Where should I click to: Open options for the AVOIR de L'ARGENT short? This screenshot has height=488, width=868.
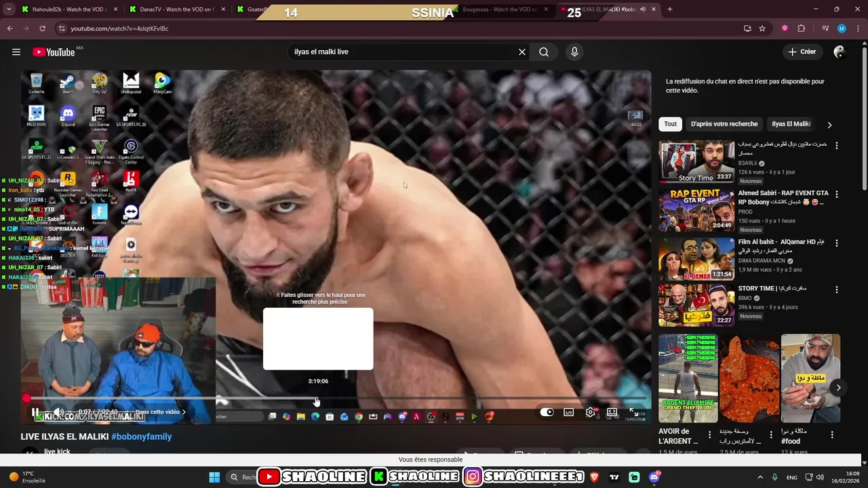710,435
